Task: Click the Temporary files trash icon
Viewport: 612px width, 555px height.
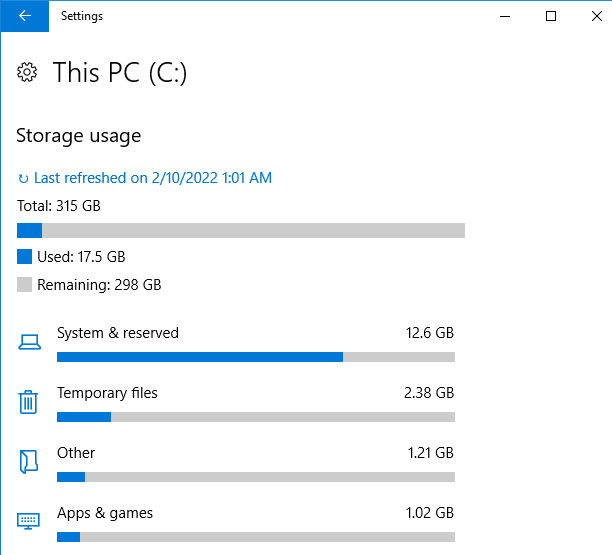Action: point(28,402)
